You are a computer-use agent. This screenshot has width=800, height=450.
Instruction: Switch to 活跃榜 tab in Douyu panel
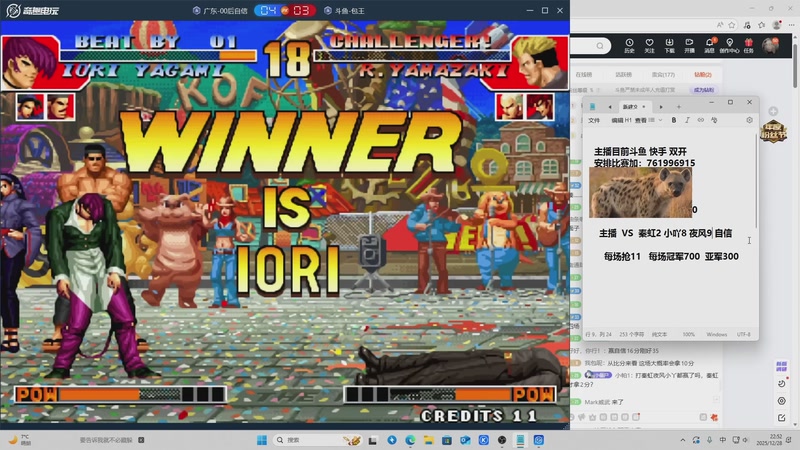point(623,74)
